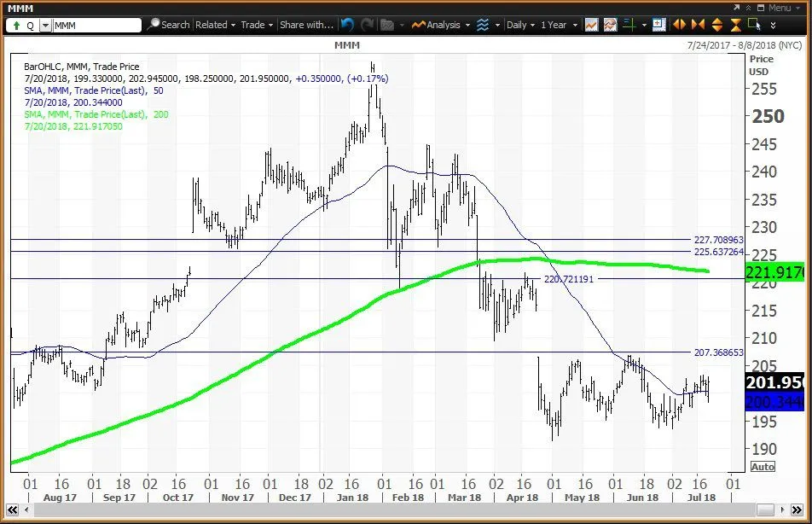Click the grayed redo arrow

[x=367, y=25]
